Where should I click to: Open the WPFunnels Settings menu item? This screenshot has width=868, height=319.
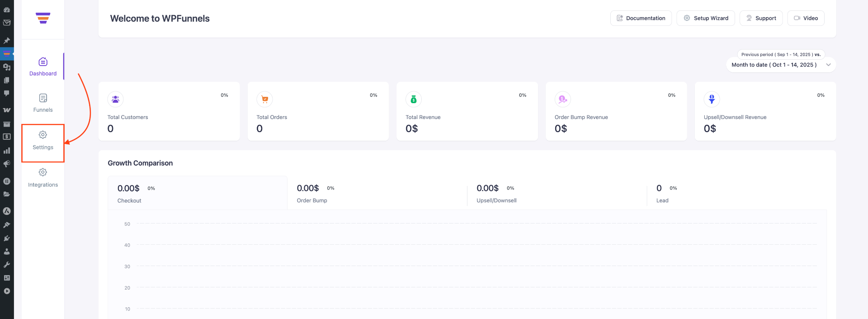[x=43, y=141]
